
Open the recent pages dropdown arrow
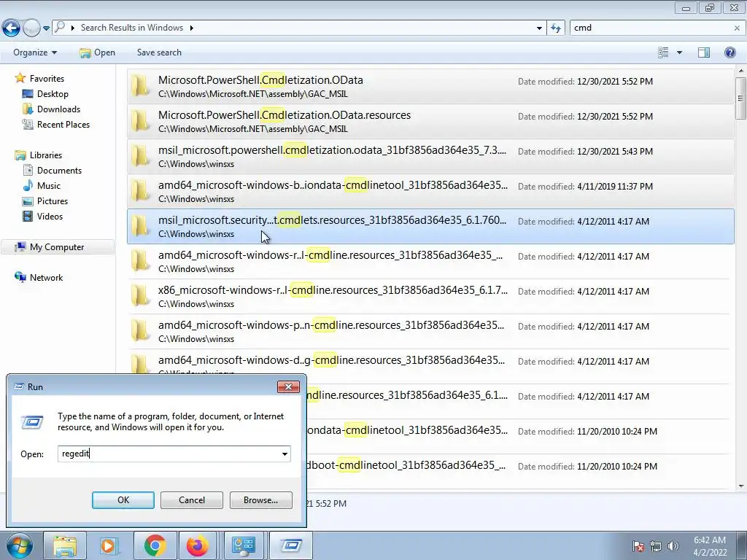[46, 28]
